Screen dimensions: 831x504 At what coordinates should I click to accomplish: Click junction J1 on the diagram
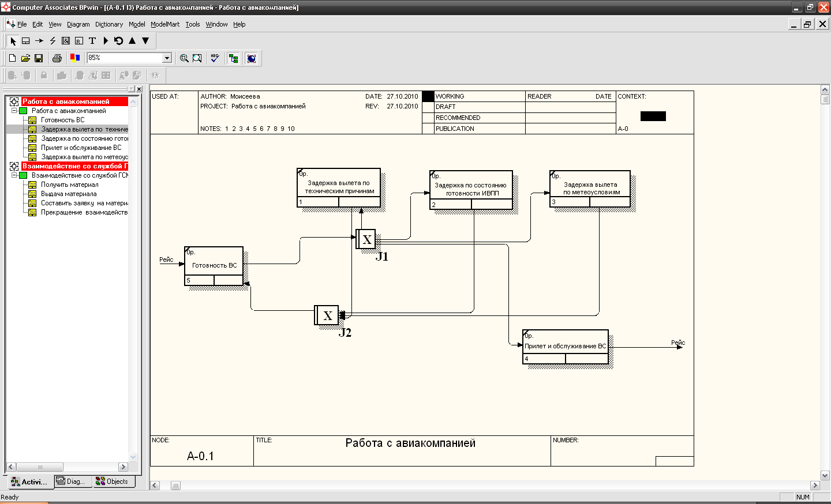pyautogui.click(x=366, y=239)
